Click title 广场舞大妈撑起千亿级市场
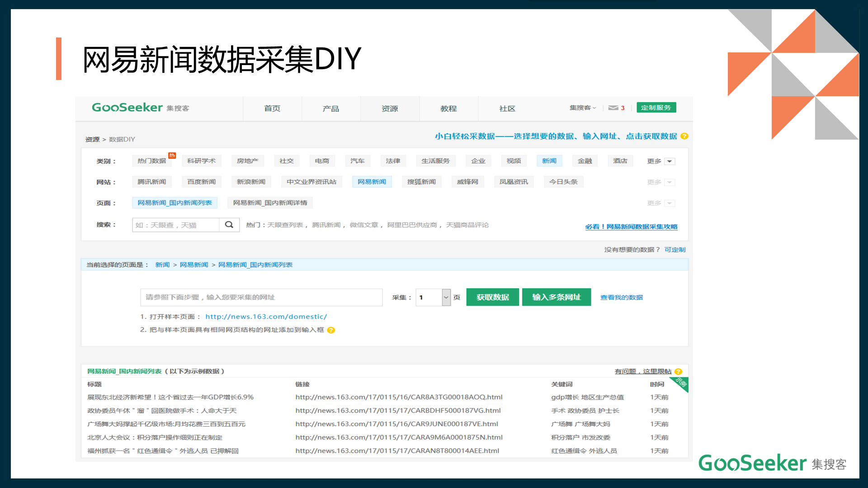Image resolution: width=868 pixels, height=488 pixels. 166,424
